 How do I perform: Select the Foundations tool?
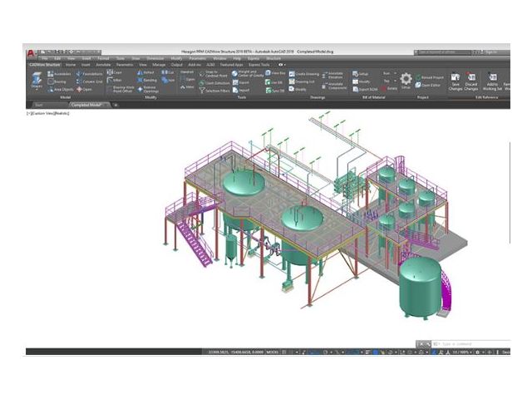click(91, 73)
